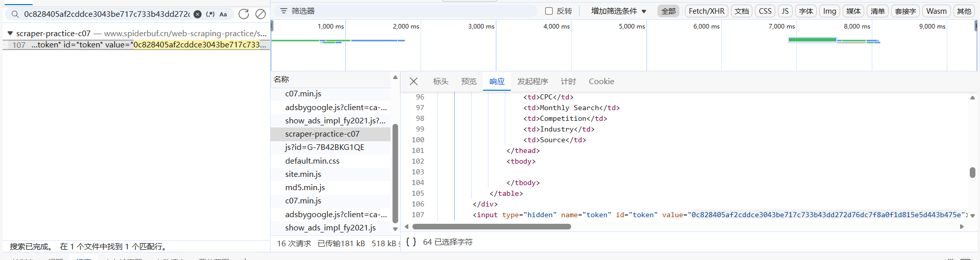Filter by 字体 font requests
Viewport: 980px width, 260px height.
point(806,11)
